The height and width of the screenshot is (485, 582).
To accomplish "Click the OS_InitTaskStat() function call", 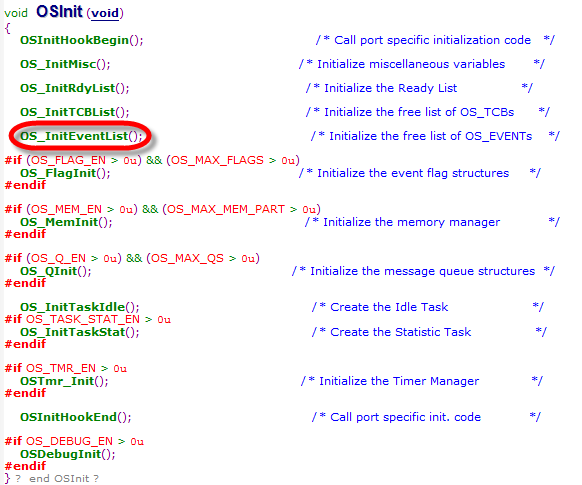I will click(80, 332).
